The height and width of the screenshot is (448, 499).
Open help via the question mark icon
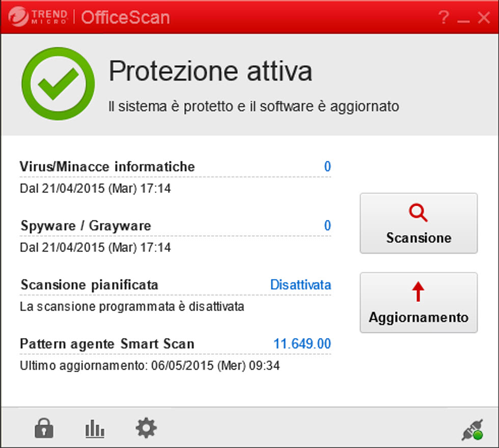point(443,18)
